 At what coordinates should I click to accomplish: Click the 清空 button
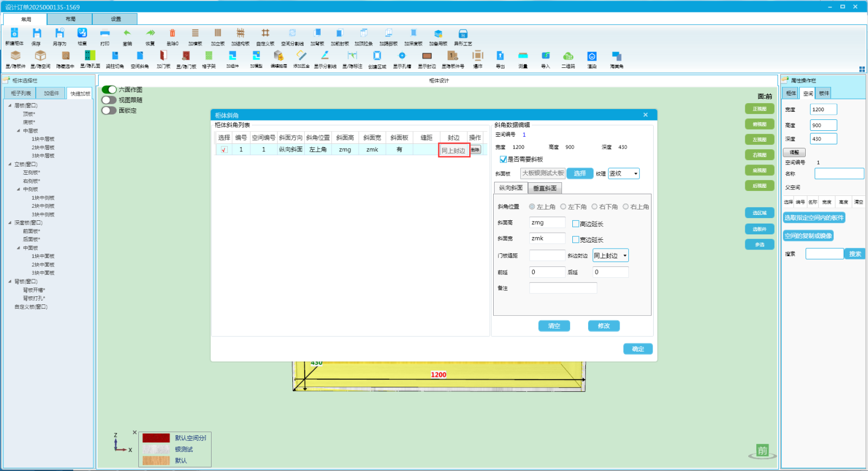click(554, 326)
